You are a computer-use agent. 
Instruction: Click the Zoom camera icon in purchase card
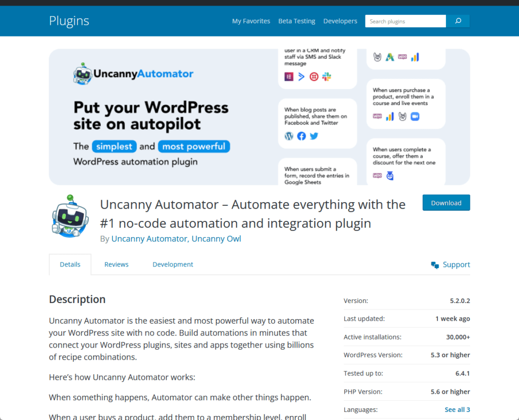coord(415,117)
